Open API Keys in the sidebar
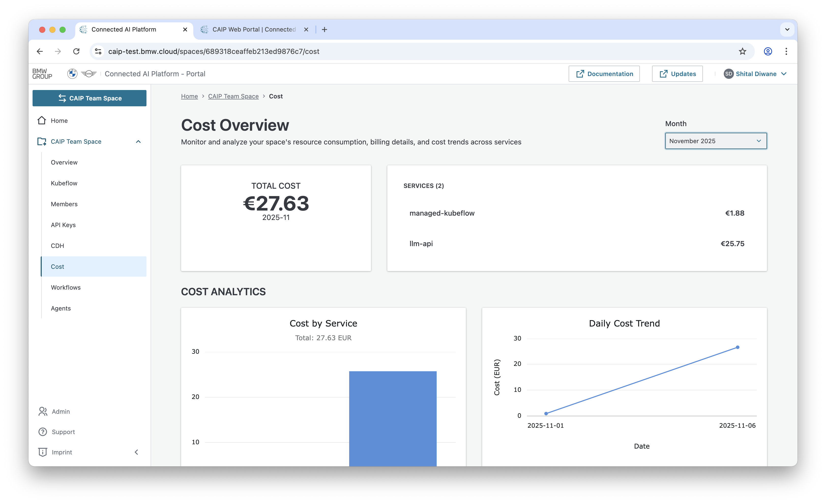826x504 pixels. (63, 225)
